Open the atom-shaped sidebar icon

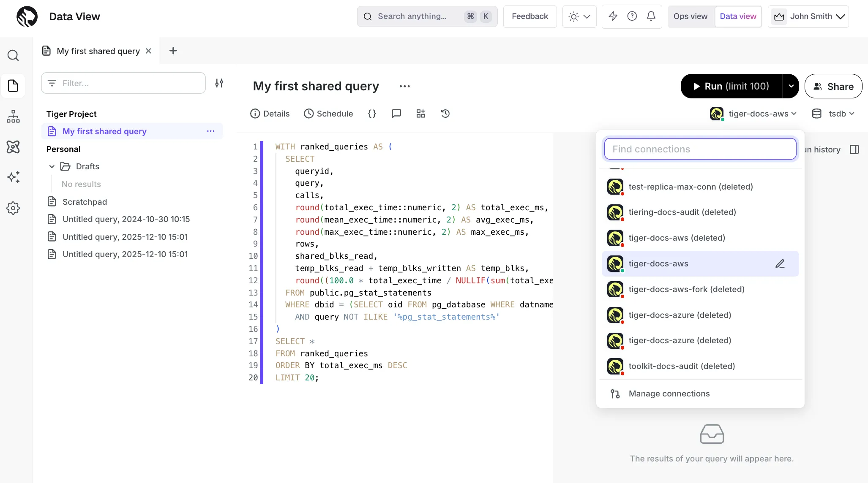[13, 147]
